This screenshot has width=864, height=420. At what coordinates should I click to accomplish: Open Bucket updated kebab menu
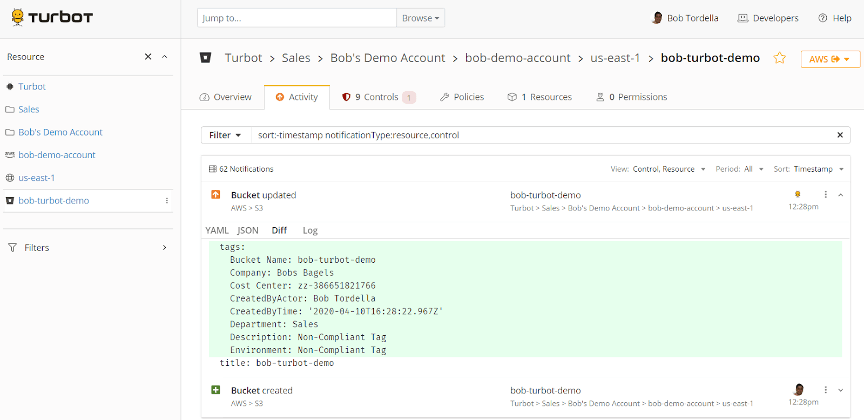pos(825,195)
